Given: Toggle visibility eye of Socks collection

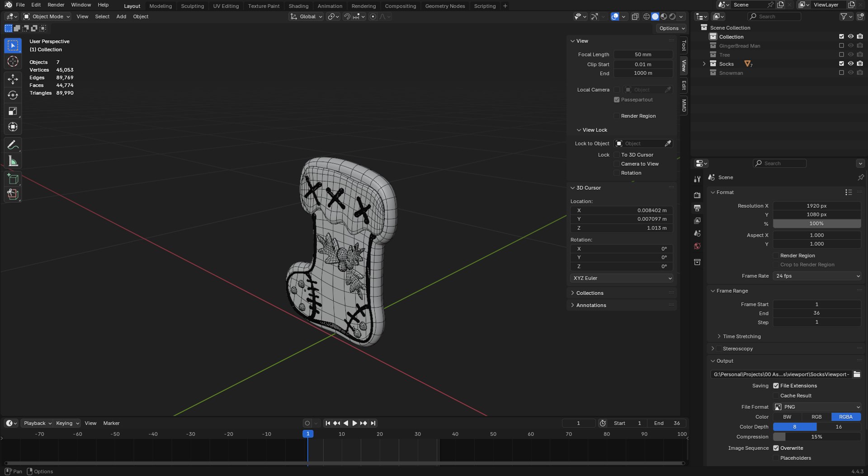Looking at the screenshot, I should click(850, 64).
